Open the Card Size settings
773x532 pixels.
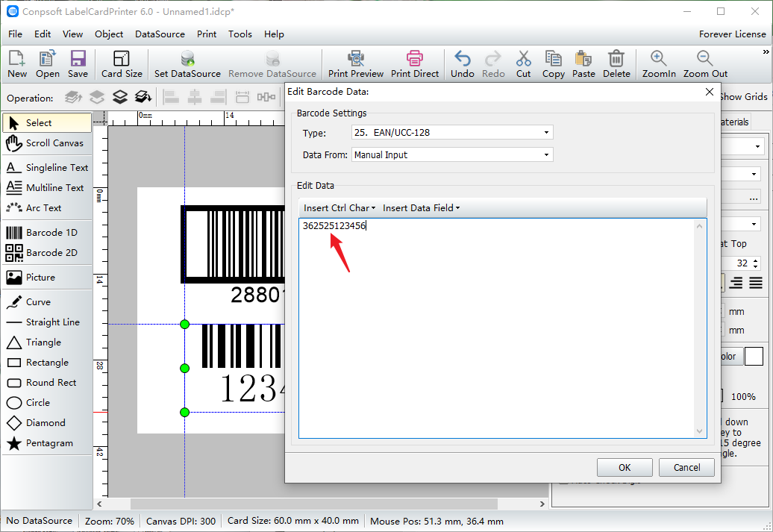point(122,64)
